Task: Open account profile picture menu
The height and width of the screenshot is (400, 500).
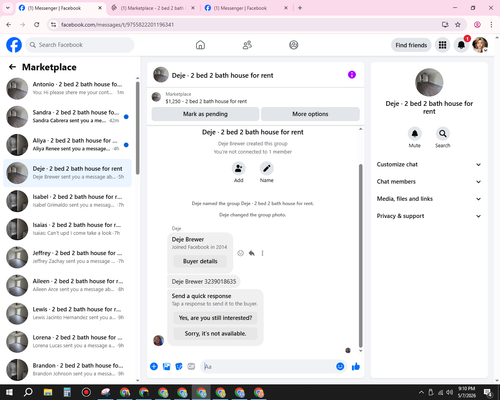Action: click(480, 45)
